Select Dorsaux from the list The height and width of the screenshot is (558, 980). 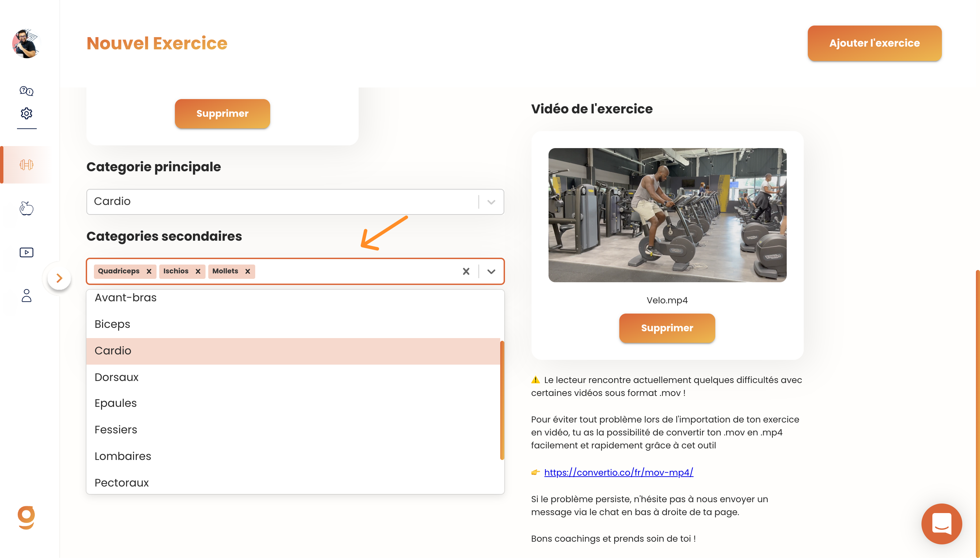pos(293,378)
